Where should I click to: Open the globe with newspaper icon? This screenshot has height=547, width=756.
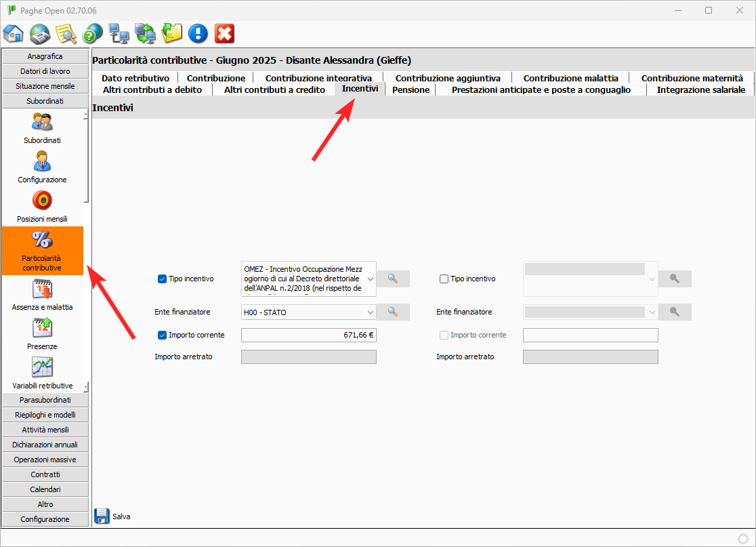40,33
